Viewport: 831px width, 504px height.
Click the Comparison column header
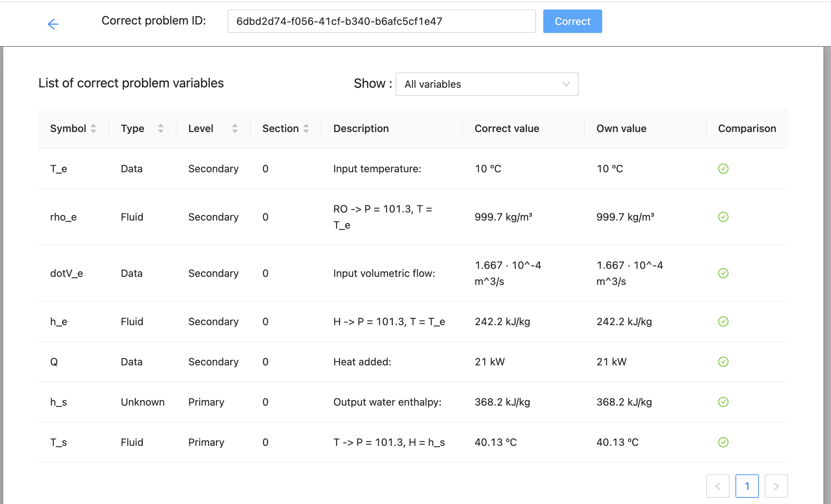pyautogui.click(x=747, y=128)
